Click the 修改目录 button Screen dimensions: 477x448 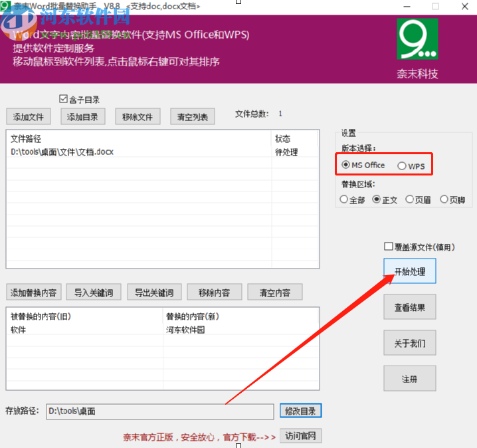coord(300,411)
